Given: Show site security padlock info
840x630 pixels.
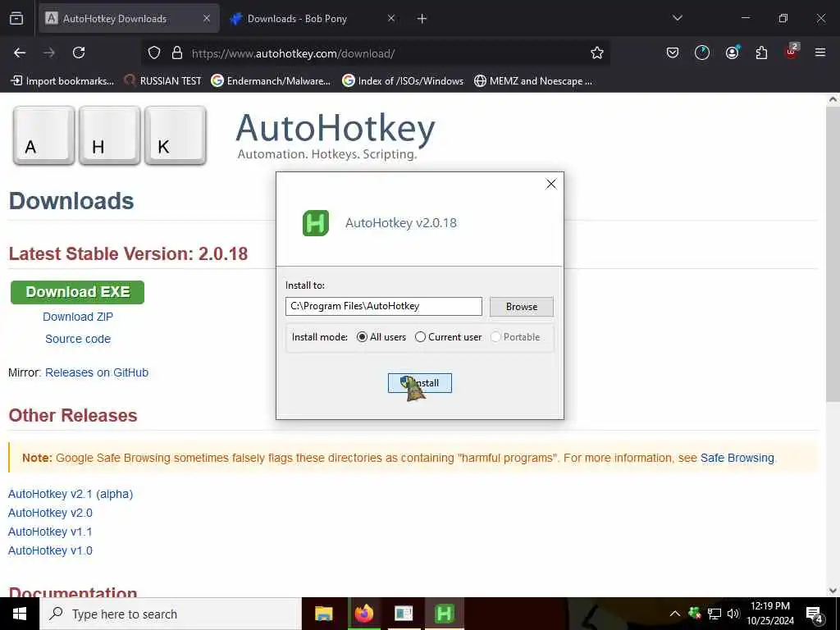Looking at the screenshot, I should 177,52.
